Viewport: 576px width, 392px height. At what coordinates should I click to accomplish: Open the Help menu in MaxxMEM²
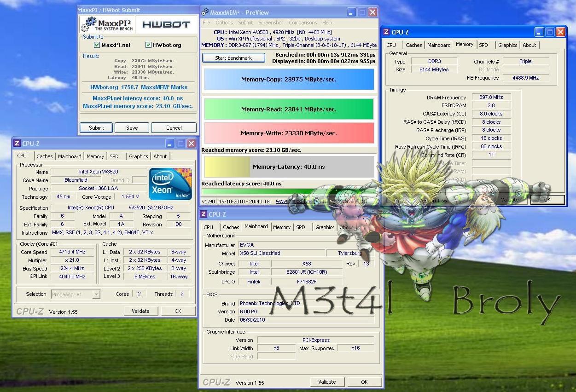coord(327,23)
